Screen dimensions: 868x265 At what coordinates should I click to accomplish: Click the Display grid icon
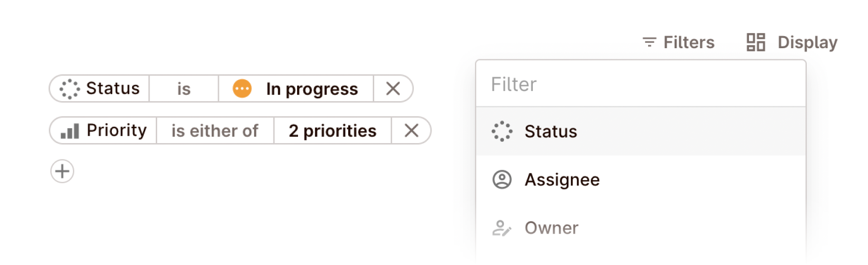point(756,42)
